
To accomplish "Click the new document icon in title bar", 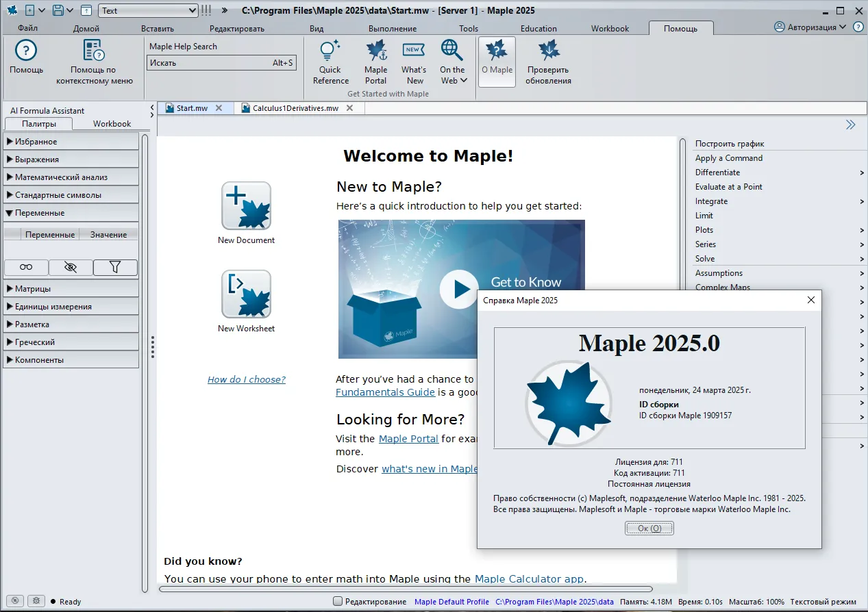I will point(29,10).
